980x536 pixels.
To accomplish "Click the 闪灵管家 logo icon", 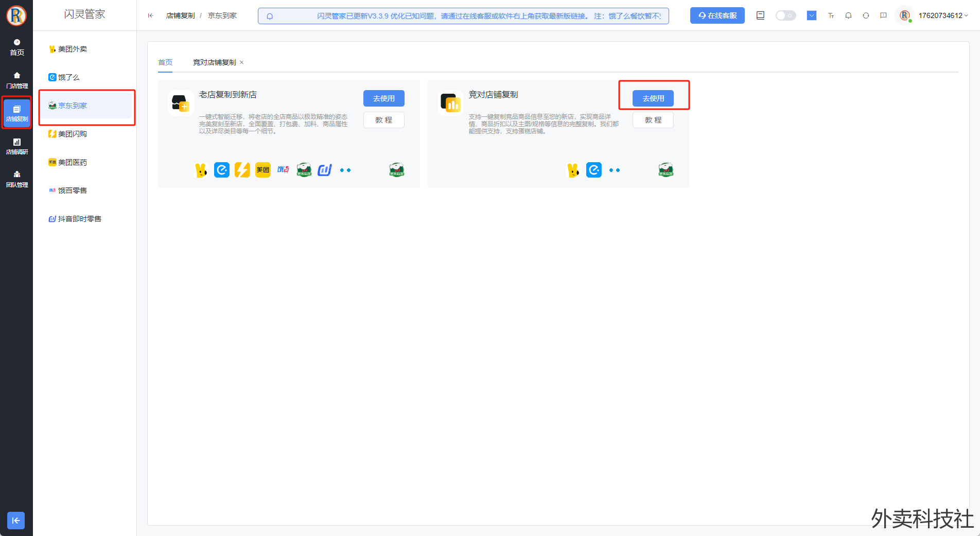I will point(16,15).
